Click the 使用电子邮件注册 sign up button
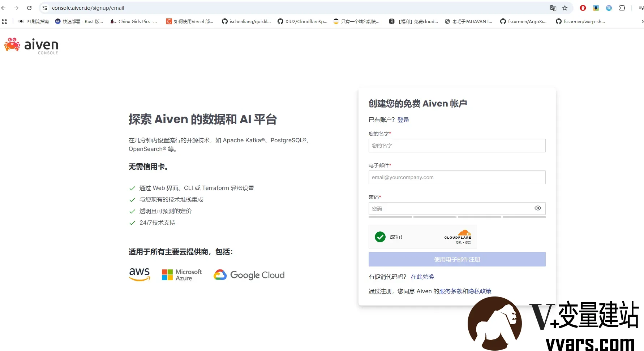The height and width of the screenshot is (351, 644). (x=457, y=259)
